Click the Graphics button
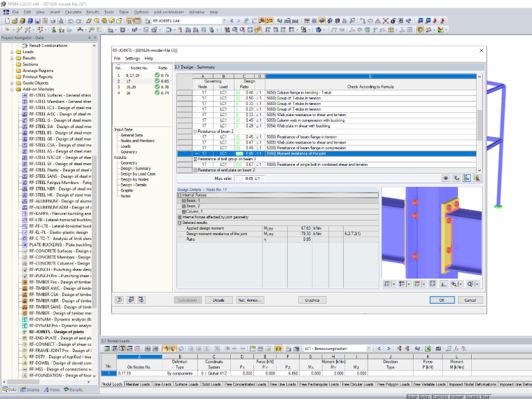Viewport: 532px width, 399px height. 312,300
